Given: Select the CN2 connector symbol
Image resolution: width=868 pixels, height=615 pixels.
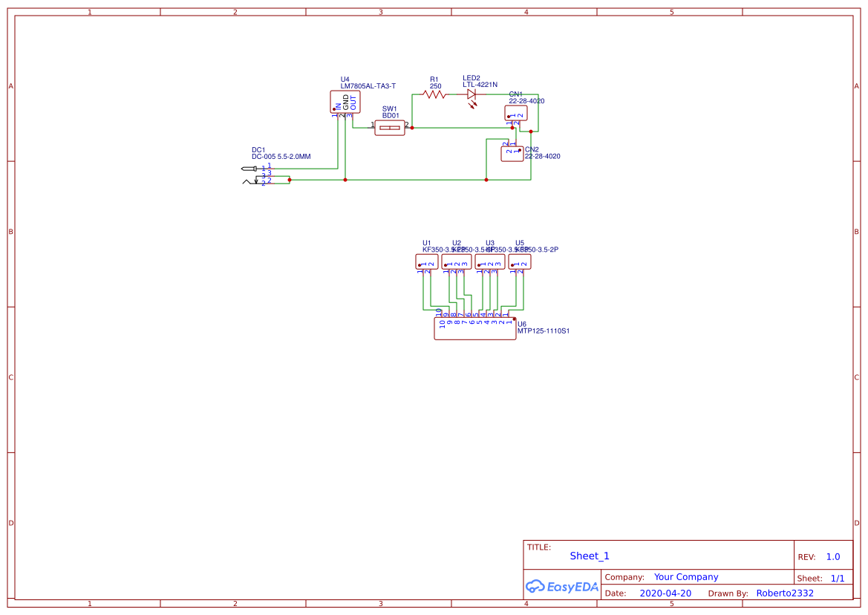Looking at the screenshot, I should 512,154.
